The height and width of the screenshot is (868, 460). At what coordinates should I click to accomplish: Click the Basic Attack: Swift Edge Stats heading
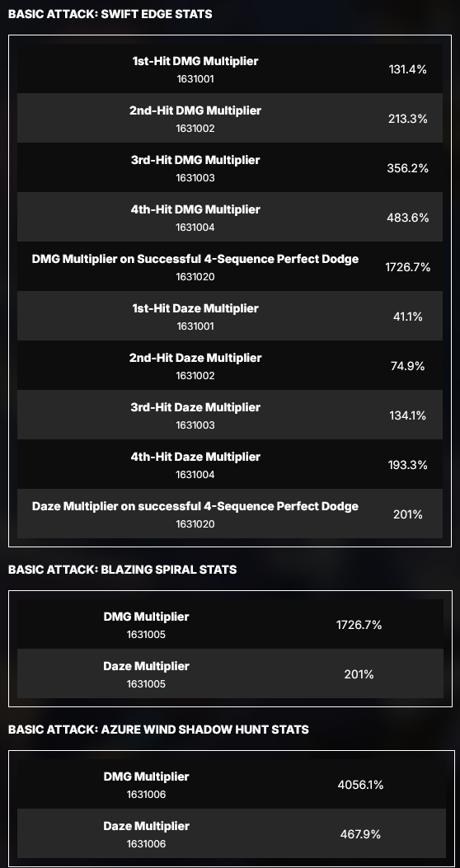(x=110, y=14)
